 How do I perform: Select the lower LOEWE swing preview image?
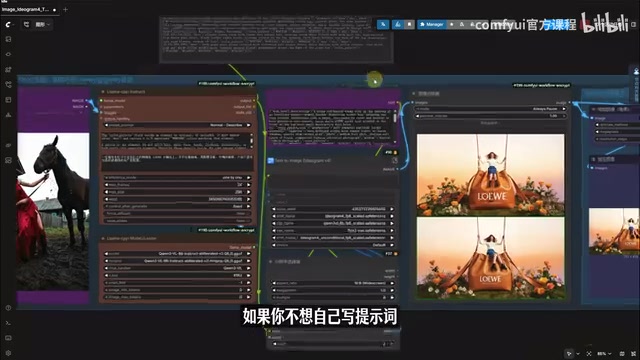pos(491,258)
